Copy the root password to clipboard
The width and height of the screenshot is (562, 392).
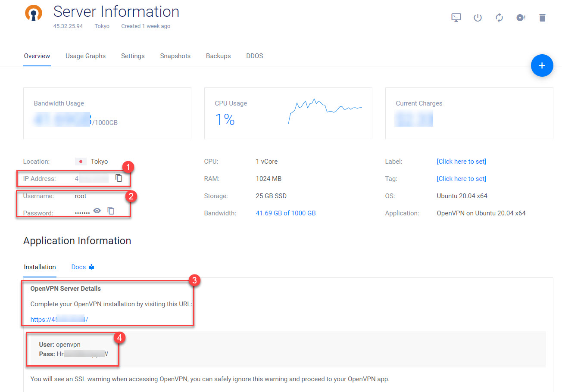click(111, 211)
